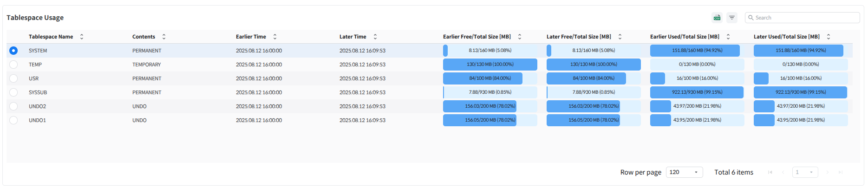The image size is (868, 188).
Task: Select the USR tablespace radio button
Action: 13,78
